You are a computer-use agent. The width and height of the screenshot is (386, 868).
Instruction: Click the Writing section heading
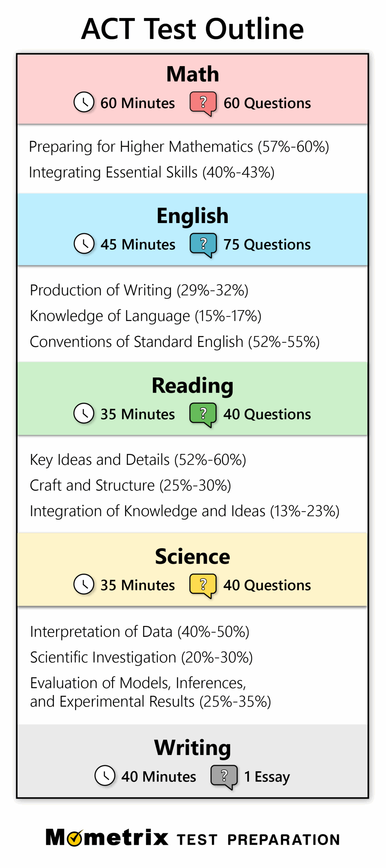pyautogui.click(x=192, y=747)
